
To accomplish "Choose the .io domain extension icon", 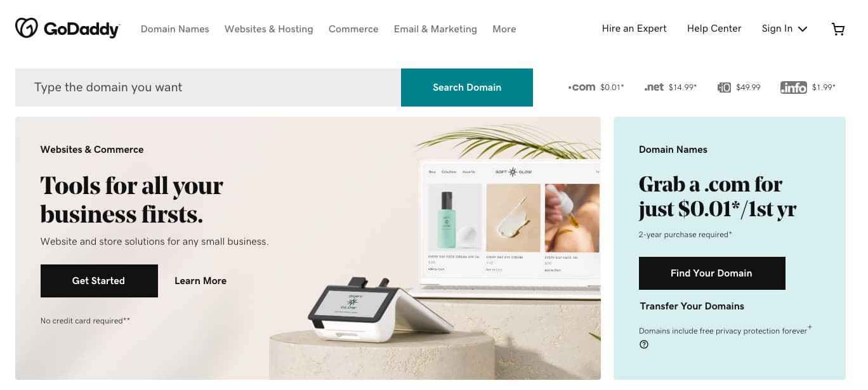I will tap(724, 88).
